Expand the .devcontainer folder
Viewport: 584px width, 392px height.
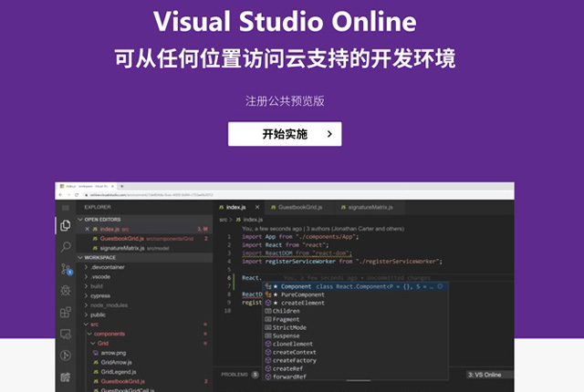click(x=144, y=267)
